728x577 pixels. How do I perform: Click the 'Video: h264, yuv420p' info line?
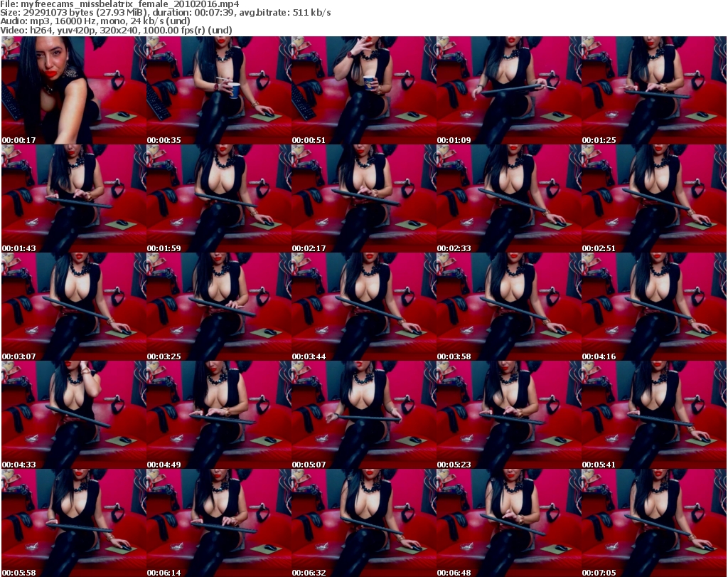pos(116,30)
